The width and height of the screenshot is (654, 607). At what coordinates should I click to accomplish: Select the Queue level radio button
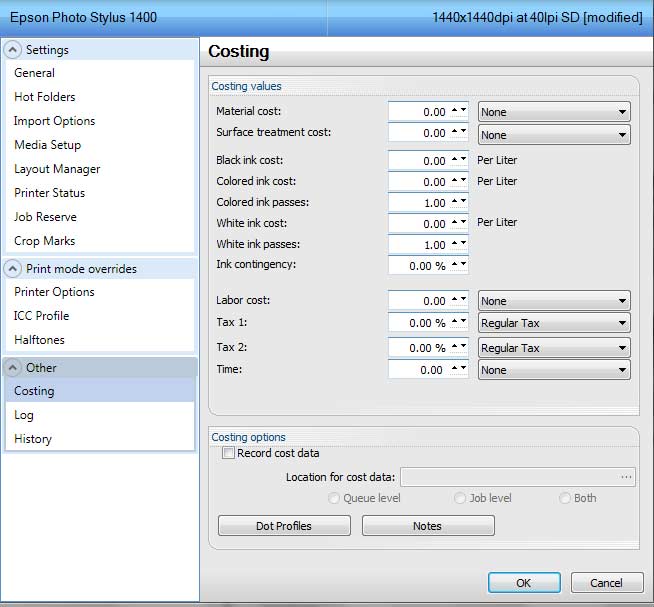point(335,498)
